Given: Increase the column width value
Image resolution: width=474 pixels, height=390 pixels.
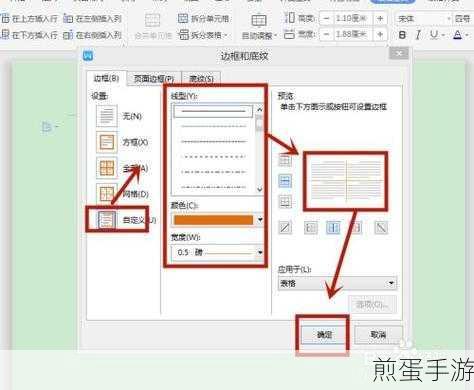Looking at the screenshot, I should click(x=380, y=34).
